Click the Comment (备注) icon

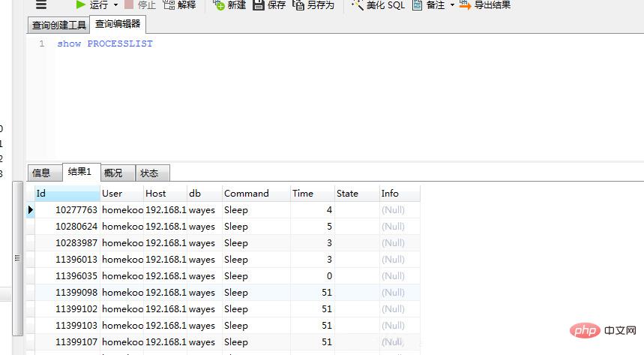(x=418, y=5)
